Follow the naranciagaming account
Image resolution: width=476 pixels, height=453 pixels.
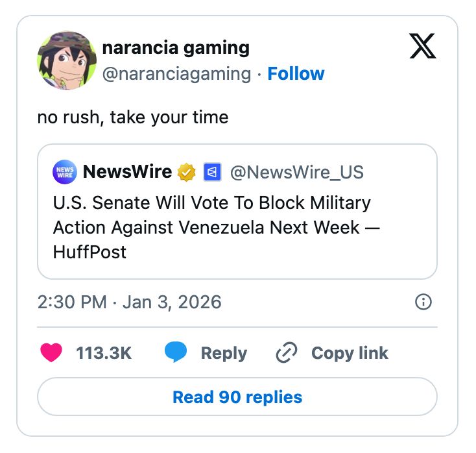pos(296,74)
